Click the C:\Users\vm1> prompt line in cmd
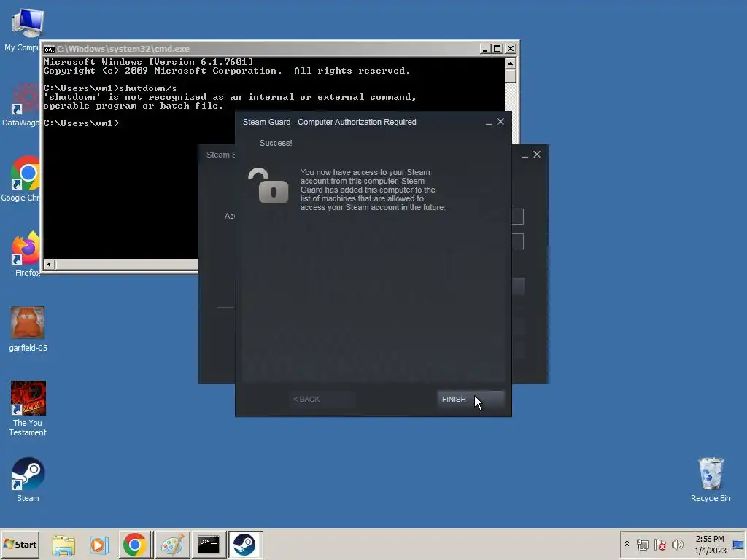 click(82, 123)
